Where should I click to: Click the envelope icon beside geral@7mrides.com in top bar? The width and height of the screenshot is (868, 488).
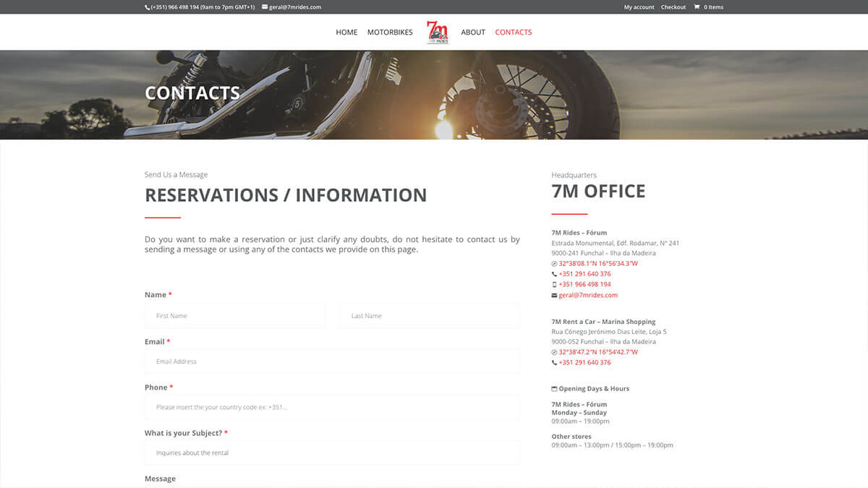[265, 7]
